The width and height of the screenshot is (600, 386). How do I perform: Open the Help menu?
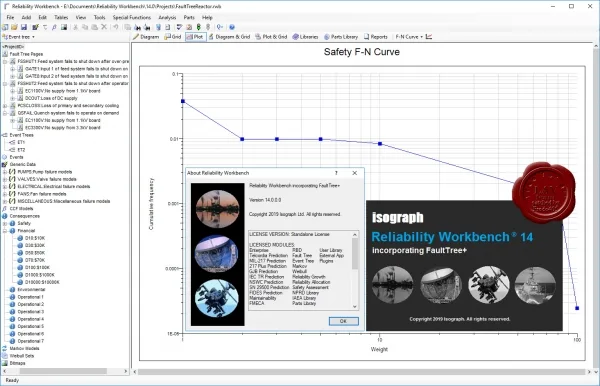pyautogui.click(x=207, y=17)
